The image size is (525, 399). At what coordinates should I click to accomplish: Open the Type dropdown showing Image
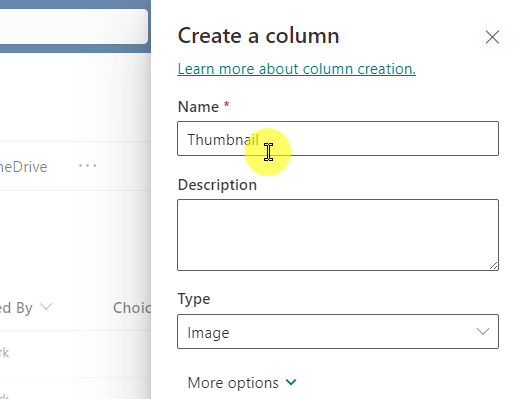click(x=338, y=331)
